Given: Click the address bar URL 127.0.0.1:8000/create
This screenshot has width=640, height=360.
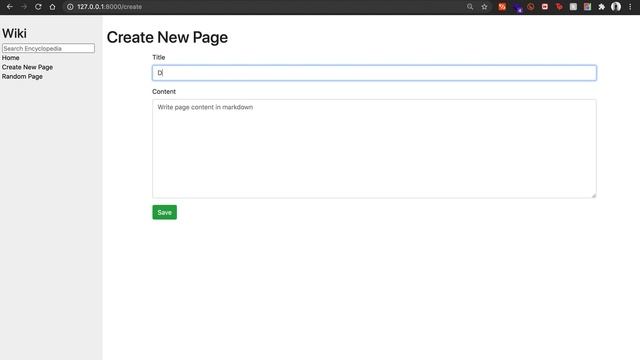Looking at the screenshot, I should click(109, 7).
